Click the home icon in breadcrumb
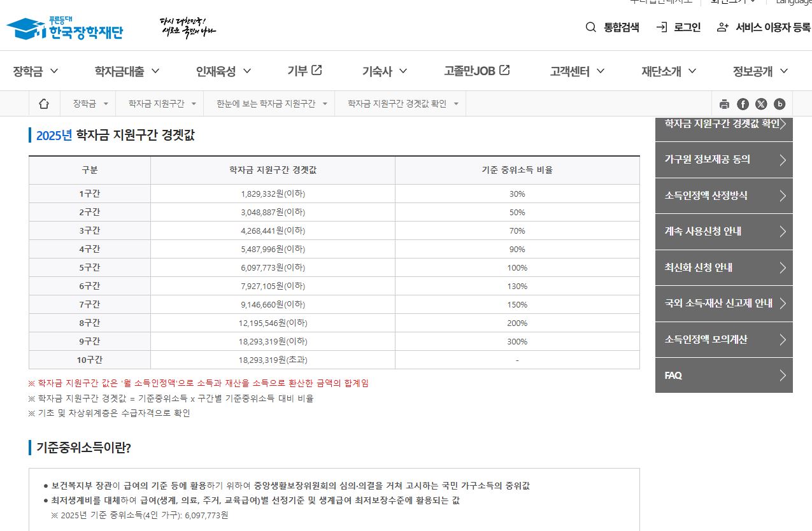Image resolution: width=812 pixels, height=531 pixels. (x=44, y=104)
